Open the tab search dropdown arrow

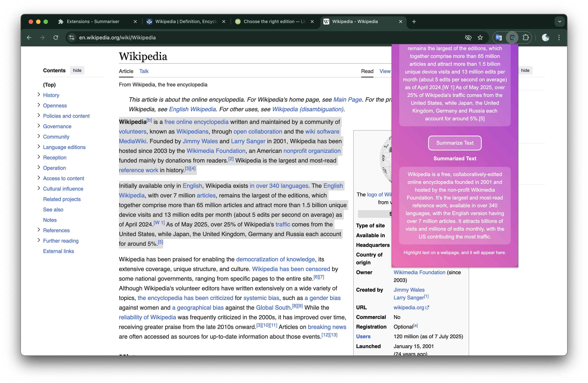560,22
